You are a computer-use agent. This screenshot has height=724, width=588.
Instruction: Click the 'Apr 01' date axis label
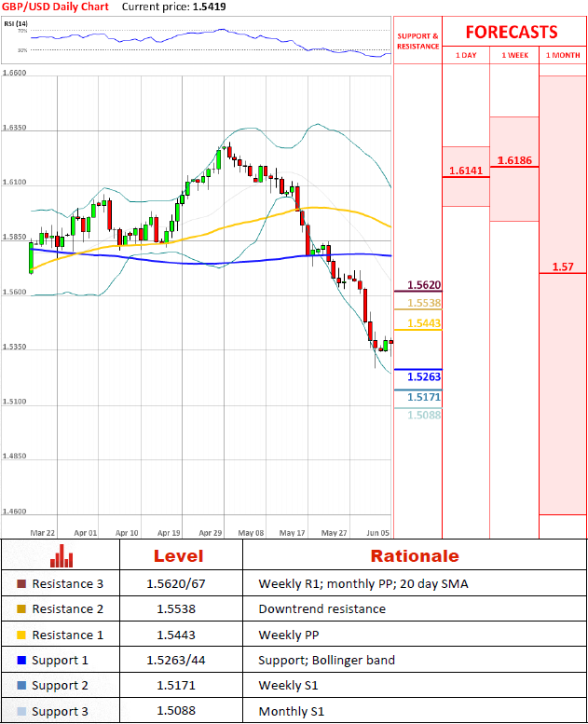tap(86, 533)
